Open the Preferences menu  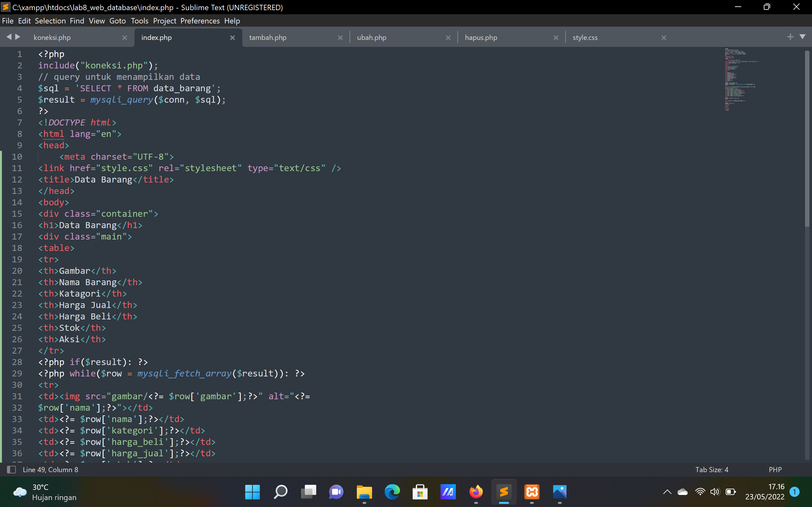pos(200,21)
